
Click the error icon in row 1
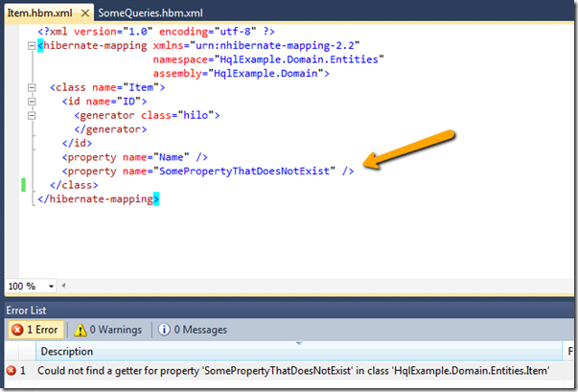click(12, 371)
